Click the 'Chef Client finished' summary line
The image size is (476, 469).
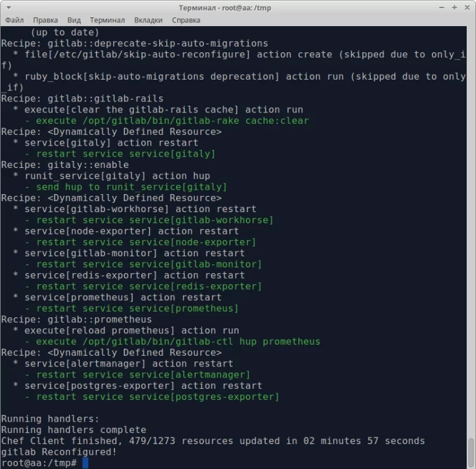coord(213,441)
